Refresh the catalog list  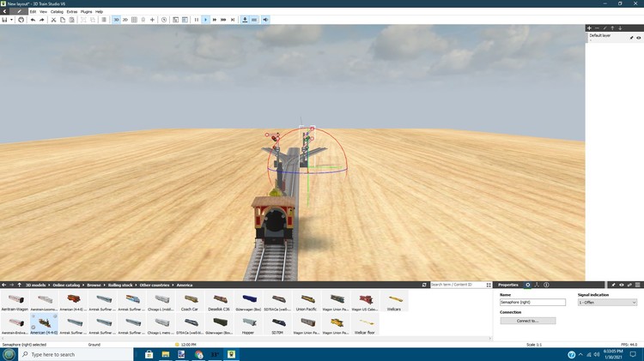click(x=424, y=285)
